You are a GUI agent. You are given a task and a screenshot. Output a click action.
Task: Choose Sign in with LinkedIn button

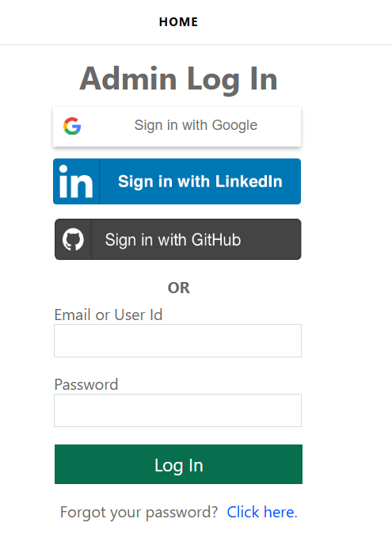(x=177, y=181)
